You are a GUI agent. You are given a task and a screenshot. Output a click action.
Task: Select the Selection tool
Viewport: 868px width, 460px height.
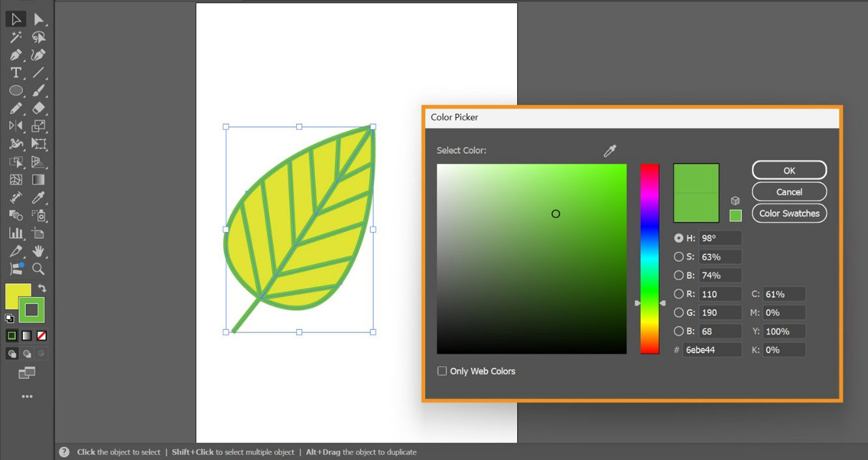15,19
